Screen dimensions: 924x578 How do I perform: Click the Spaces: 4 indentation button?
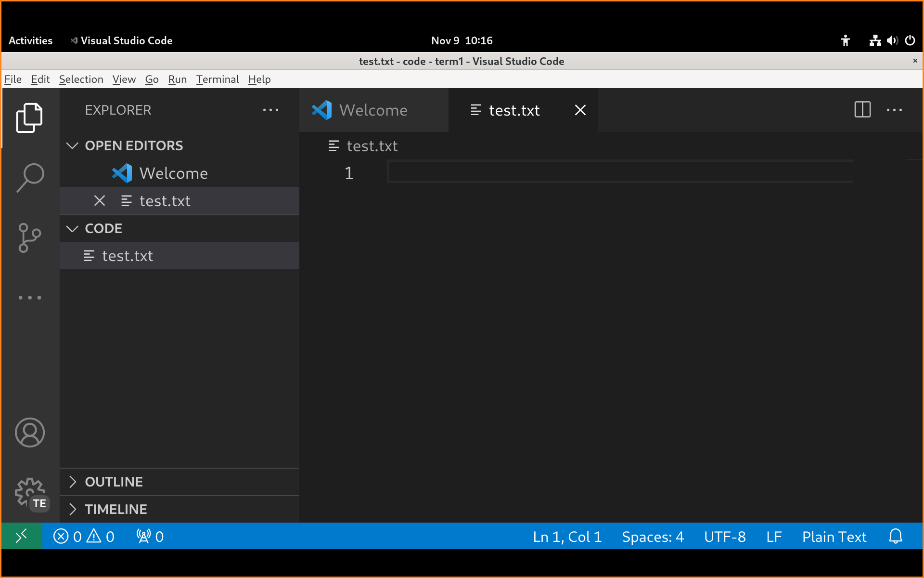[653, 537]
